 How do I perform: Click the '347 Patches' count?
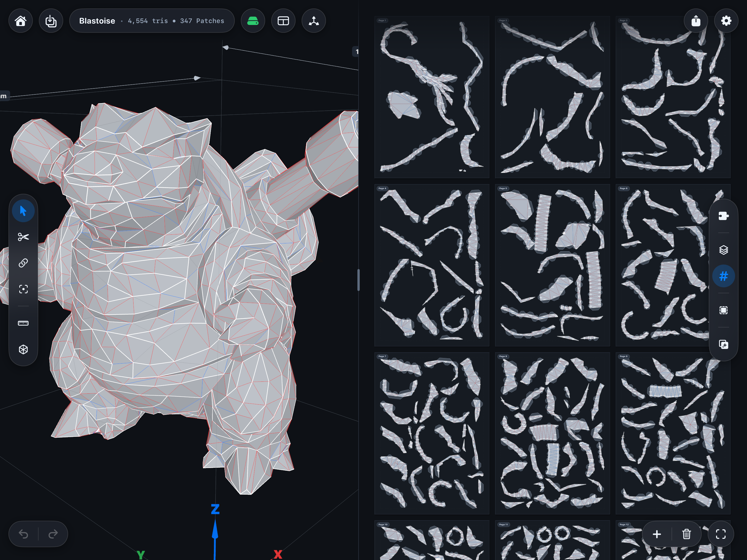[x=202, y=21]
